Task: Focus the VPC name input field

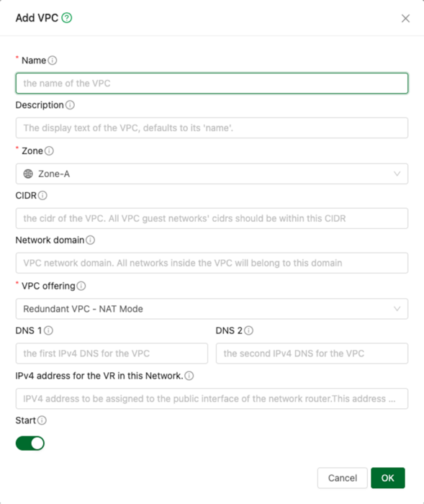Action: (x=212, y=84)
